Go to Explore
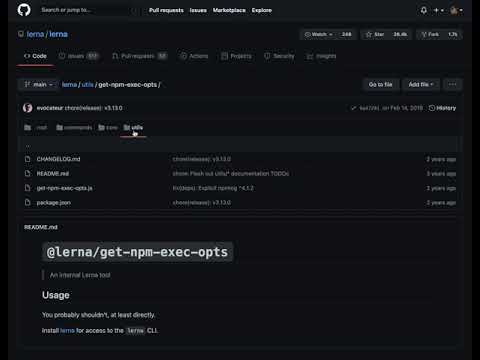 click(x=262, y=10)
